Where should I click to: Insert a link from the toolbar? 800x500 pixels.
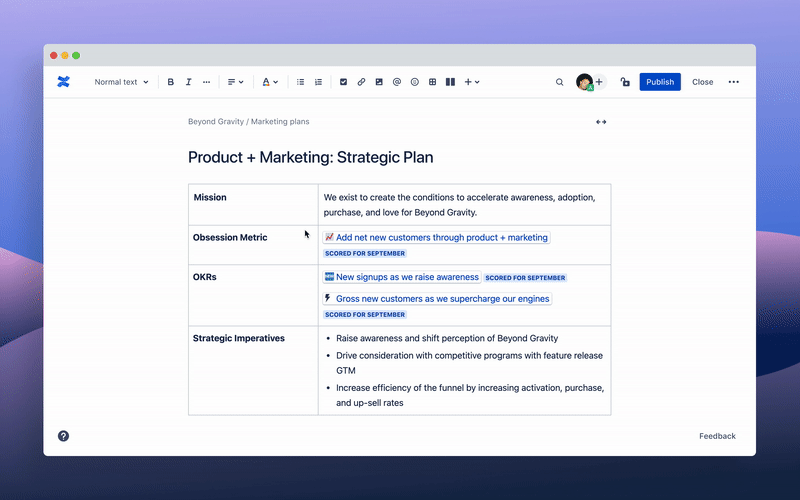pyautogui.click(x=361, y=82)
